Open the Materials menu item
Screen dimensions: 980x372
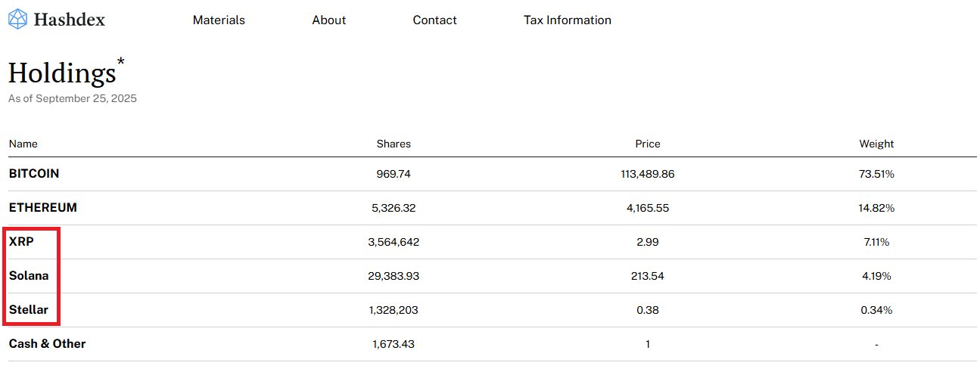[x=219, y=20]
